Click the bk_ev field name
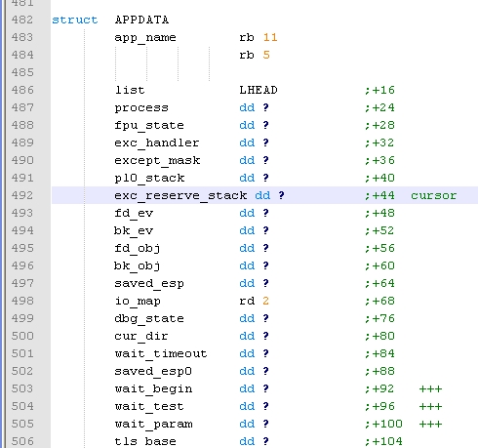This screenshot has height=448, width=478. coord(134,231)
